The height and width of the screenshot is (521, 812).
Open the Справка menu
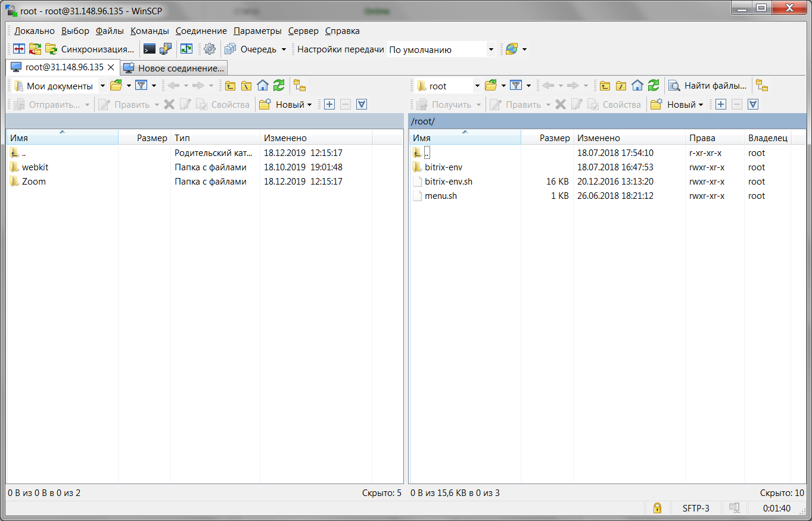(343, 31)
